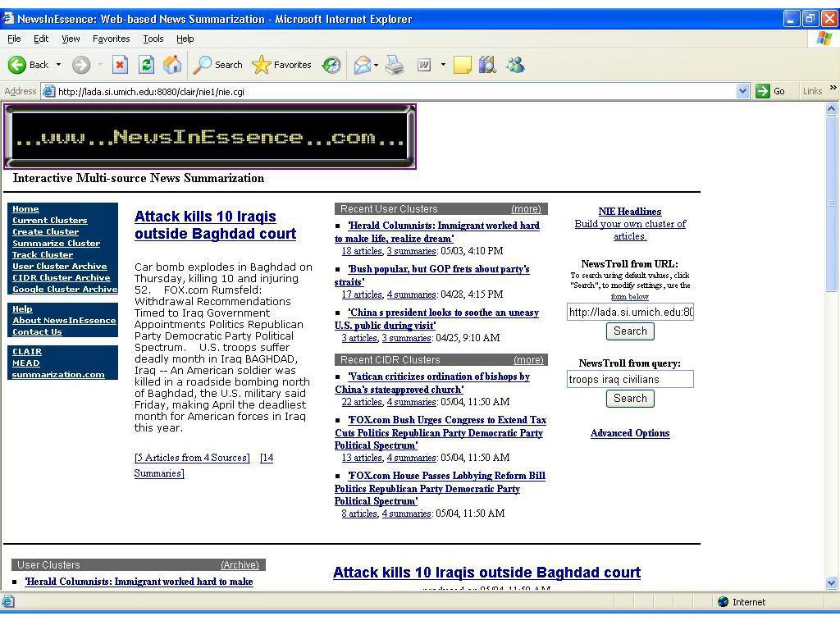
Task: Open the Create Cluster sidebar link
Action: 46,232
